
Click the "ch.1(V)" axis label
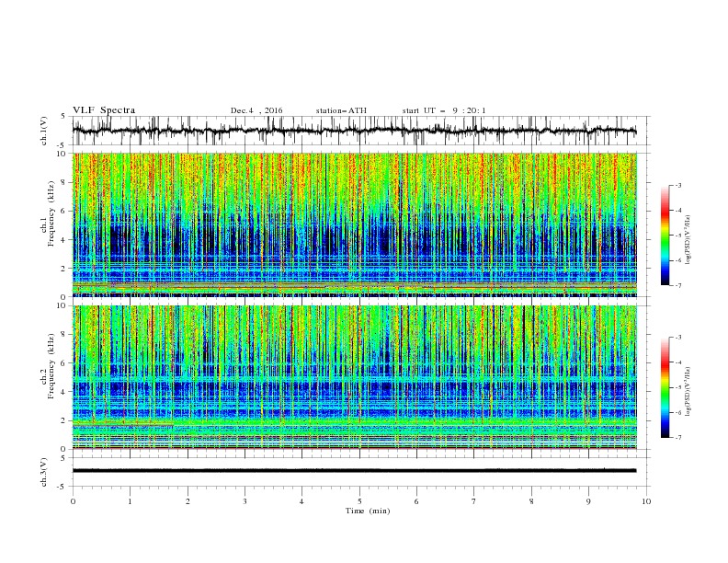click(44, 131)
